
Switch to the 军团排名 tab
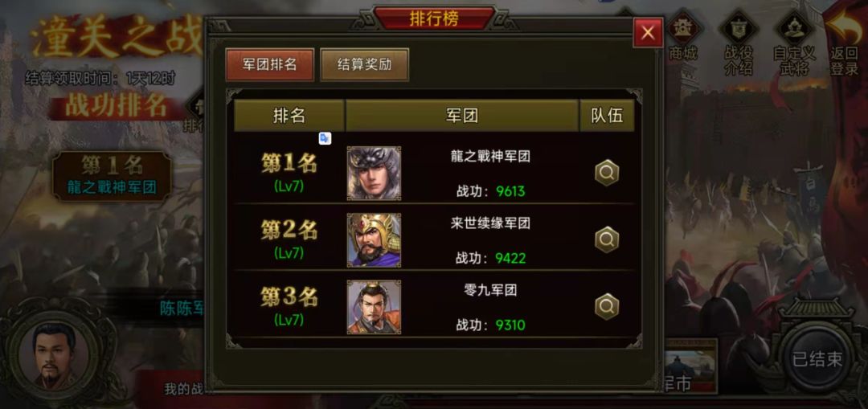(x=269, y=64)
